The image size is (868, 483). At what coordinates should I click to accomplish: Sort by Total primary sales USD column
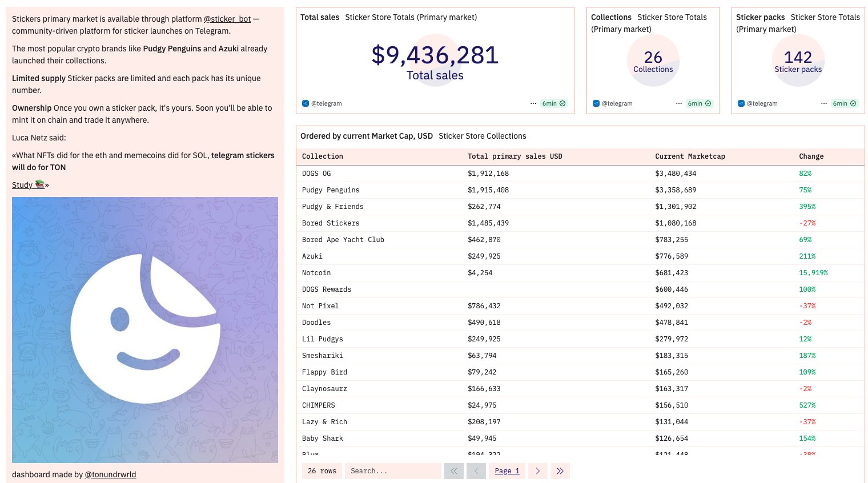click(x=515, y=156)
